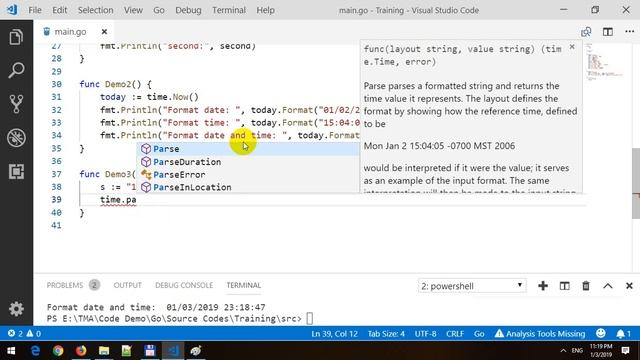The image size is (640, 360).
Task: Open the Edit menu
Action: (60, 10)
